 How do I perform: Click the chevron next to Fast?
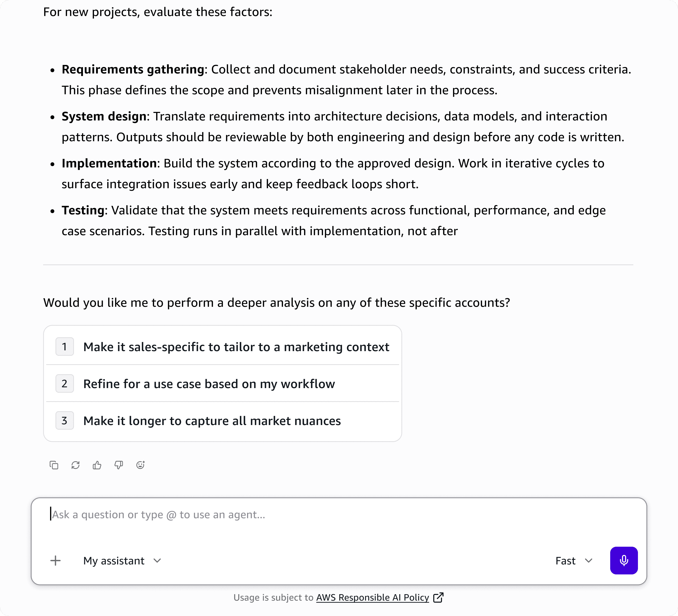(589, 561)
